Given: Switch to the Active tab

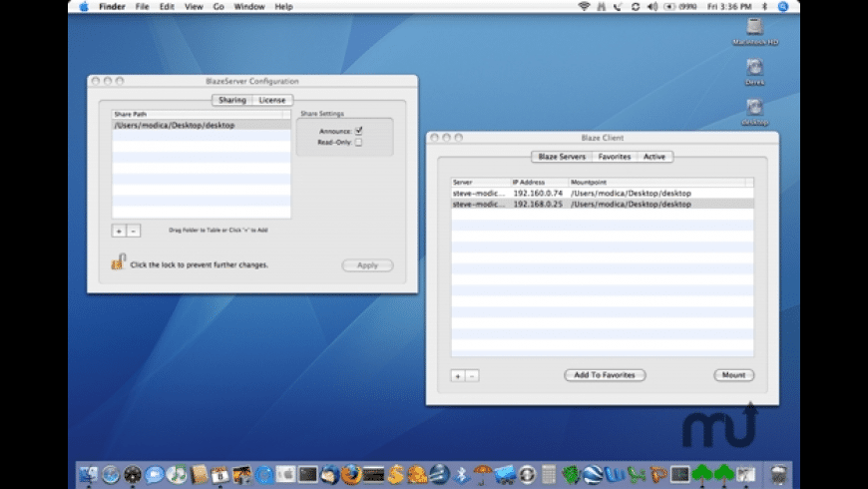Looking at the screenshot, I should coord(654,157).
